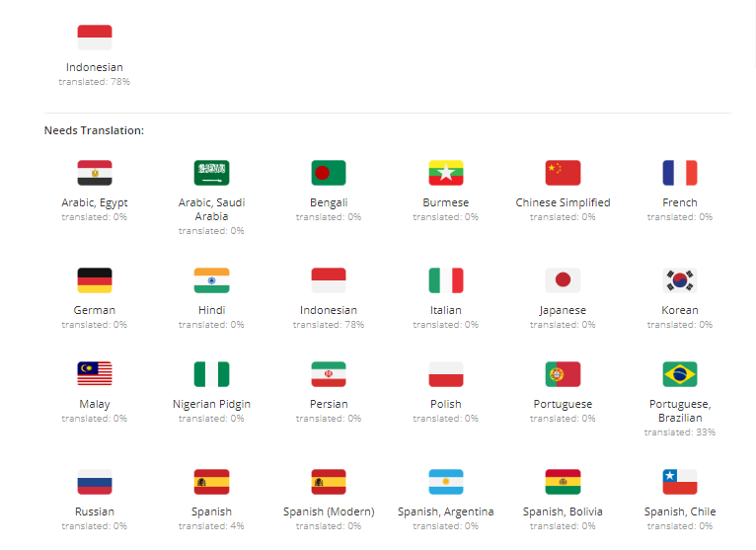This screenshot has width=756, height=550.
Task: Choose the Hindi flag icon
Action: coord(211,280)
